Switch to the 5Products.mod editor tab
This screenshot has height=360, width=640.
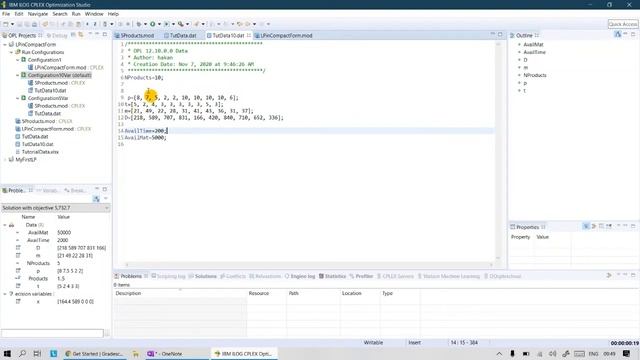135,36
